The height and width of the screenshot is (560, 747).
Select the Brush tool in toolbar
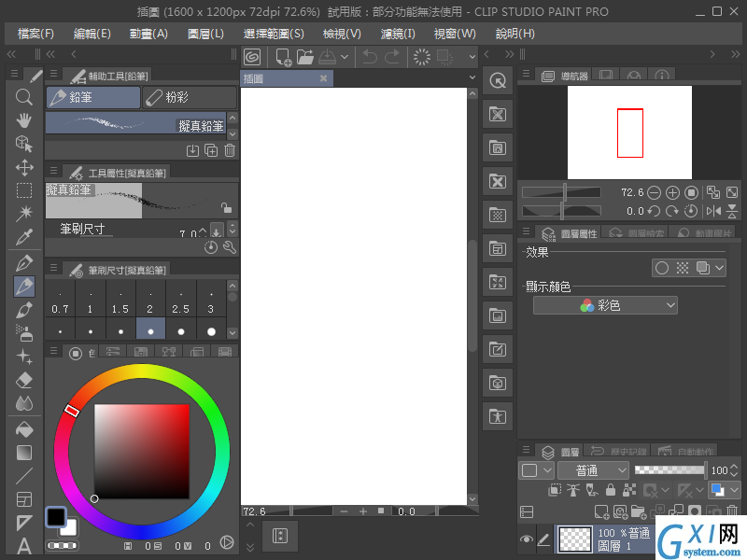(x=24, y=311)
